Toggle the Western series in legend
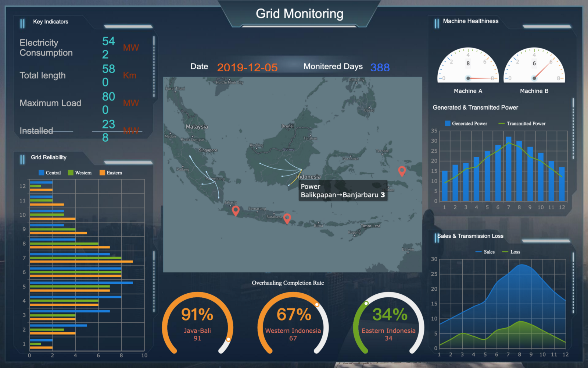This screenshot has height=368, width=588. 80,173
